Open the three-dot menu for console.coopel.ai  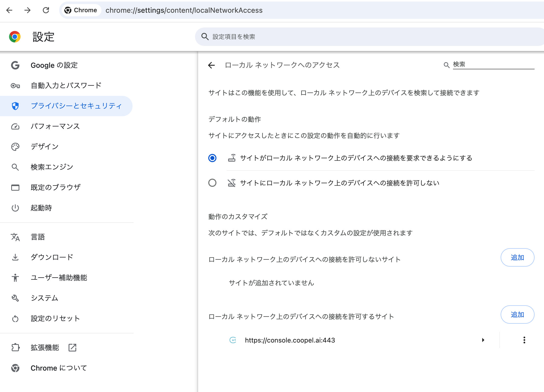[x=524, y=340]
